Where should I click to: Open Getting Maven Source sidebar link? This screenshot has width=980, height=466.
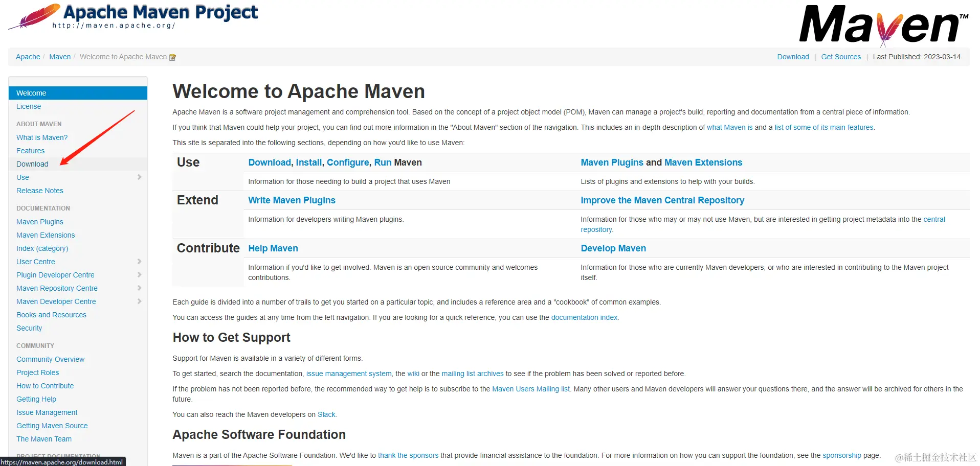[52, 426]
